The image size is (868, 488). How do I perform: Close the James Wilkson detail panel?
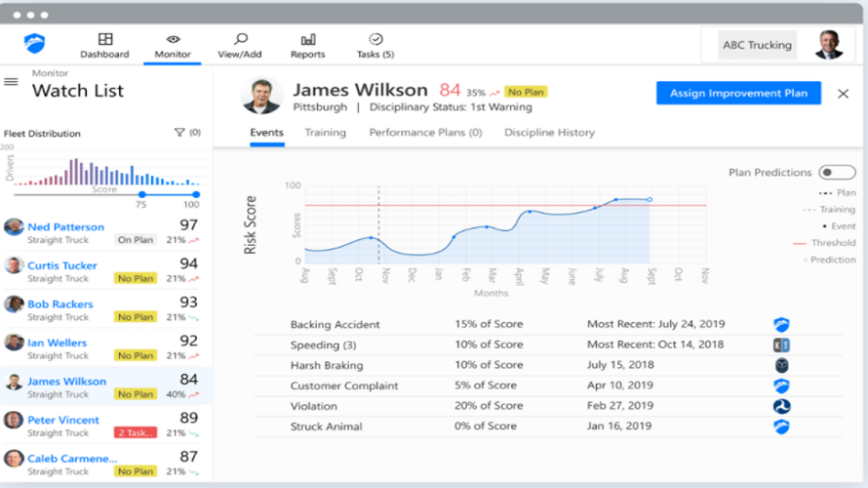pos(843,94)
